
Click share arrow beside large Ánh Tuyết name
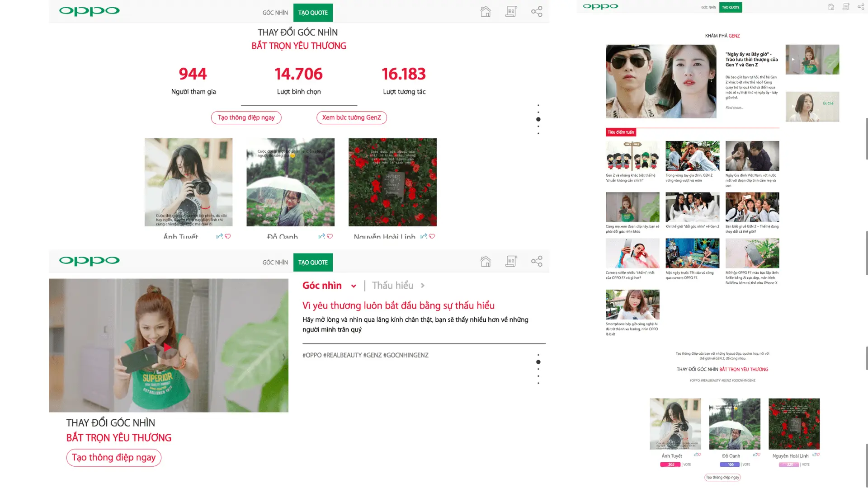pos(219,236)
